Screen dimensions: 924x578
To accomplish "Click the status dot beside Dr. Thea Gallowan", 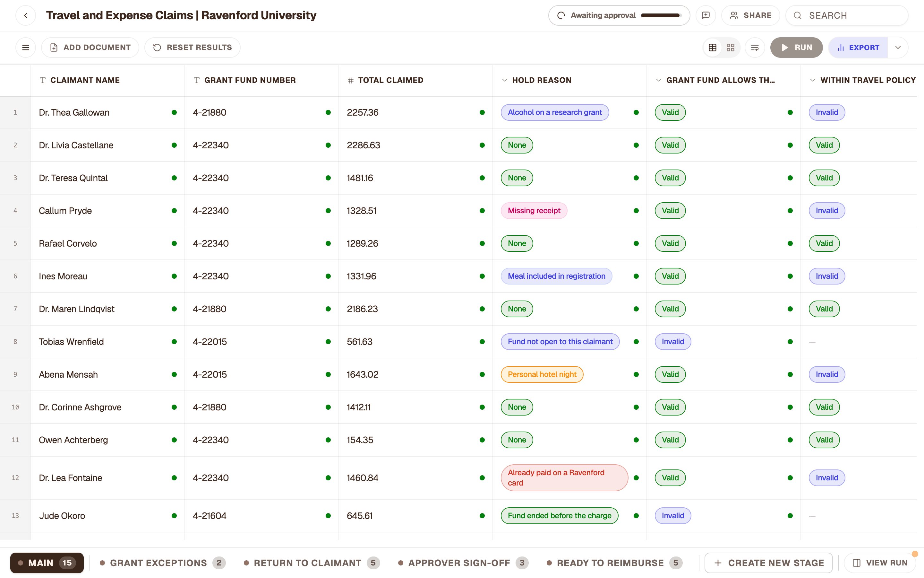I will [174, 112].
